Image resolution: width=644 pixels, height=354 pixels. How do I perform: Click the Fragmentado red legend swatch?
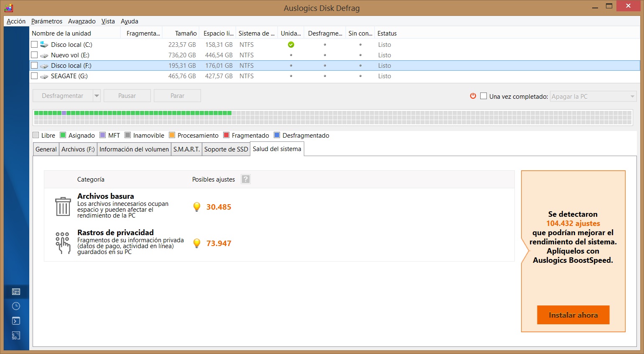227,135
